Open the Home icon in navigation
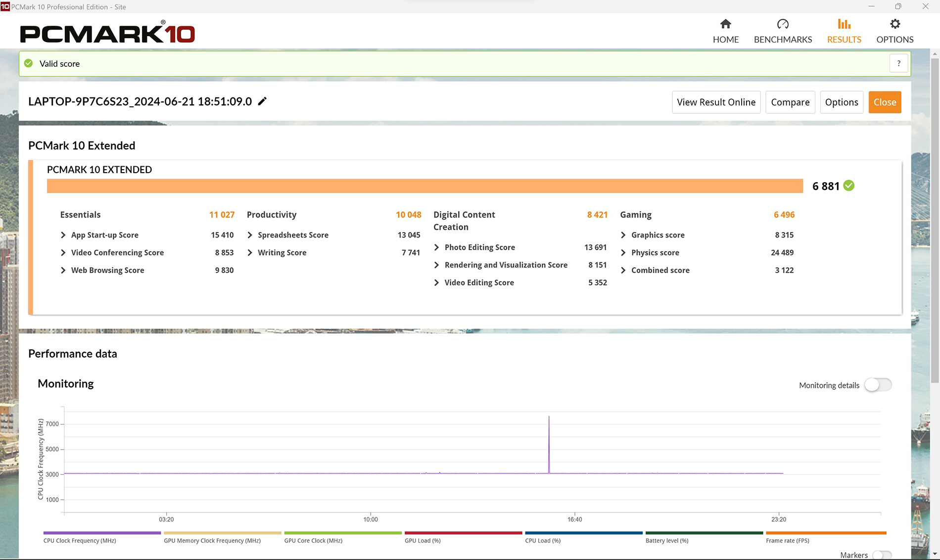The width and height of the screenshot is (940, 560). click(725, 24)
